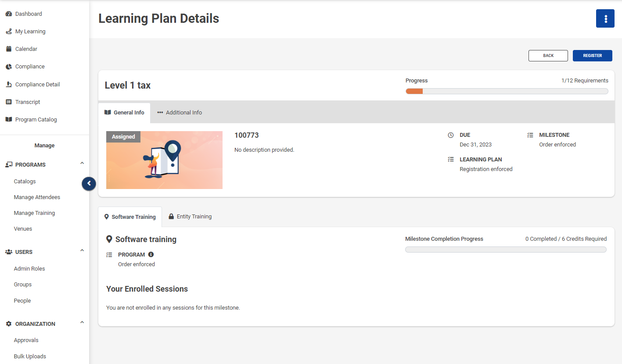The width and height of the screenshot is (622, 364).
Task: Open the Dashboard from the sidebar
Action: (9, 14)
